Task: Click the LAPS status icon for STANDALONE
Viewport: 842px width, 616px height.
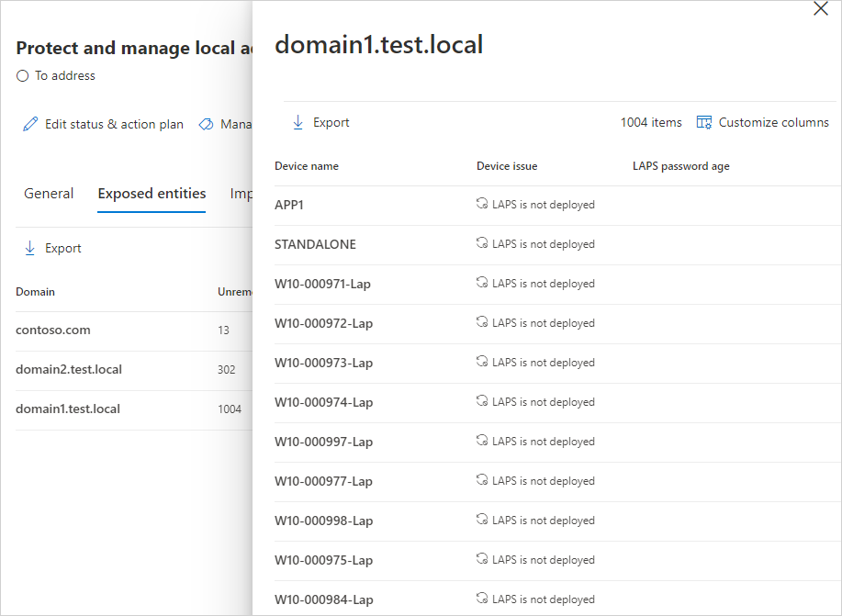Action: [x=482, y=243]
